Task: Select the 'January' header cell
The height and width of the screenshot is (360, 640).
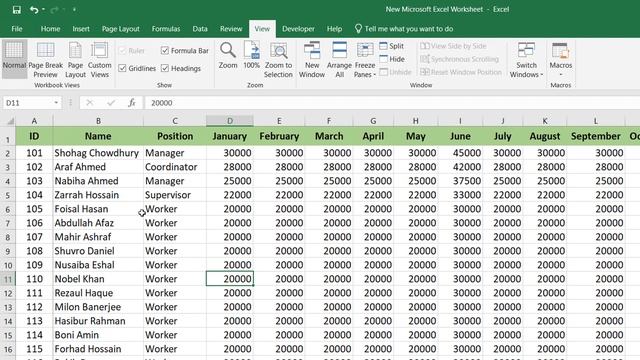Action: (x=230, y=136)
